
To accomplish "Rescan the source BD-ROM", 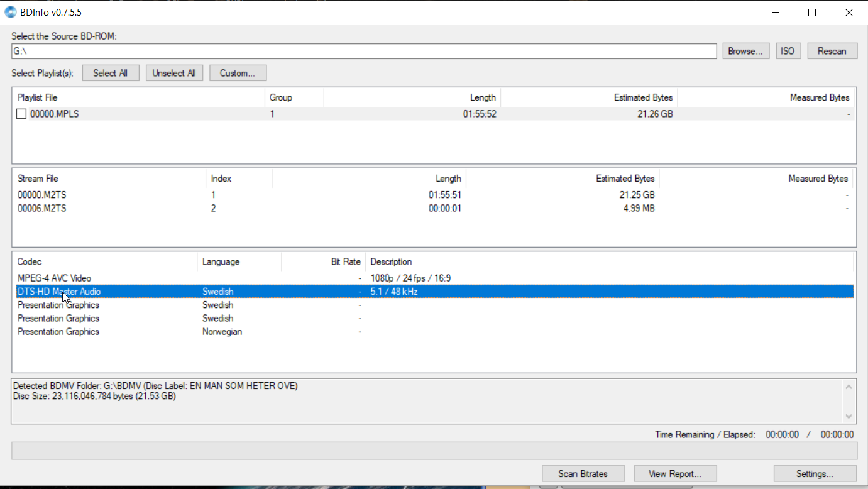I will tap(832, 51).
